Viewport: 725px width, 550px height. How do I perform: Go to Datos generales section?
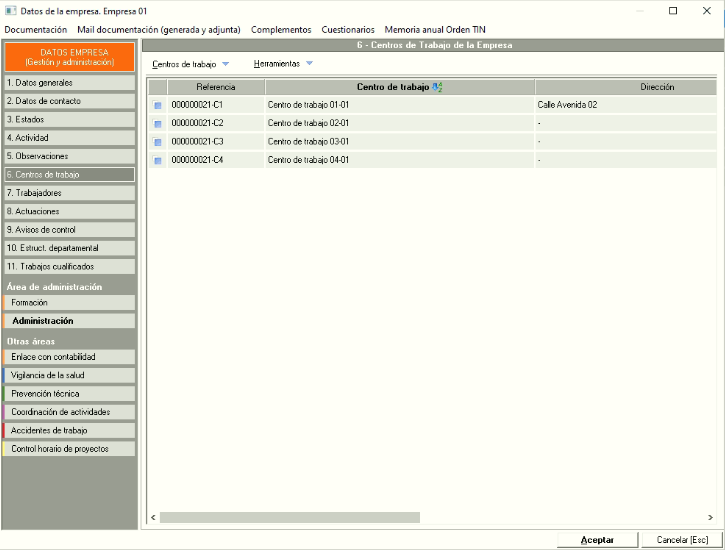69,83
